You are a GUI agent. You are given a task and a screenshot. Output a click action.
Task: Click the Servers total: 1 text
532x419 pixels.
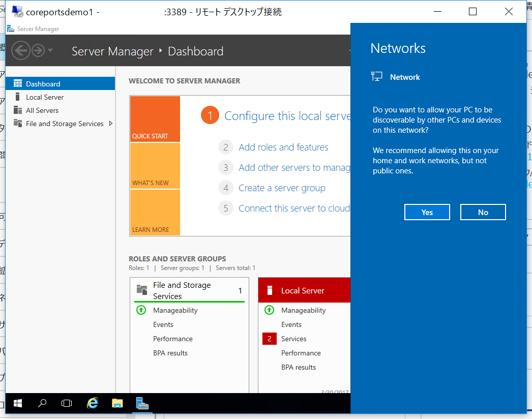(235, 268)
